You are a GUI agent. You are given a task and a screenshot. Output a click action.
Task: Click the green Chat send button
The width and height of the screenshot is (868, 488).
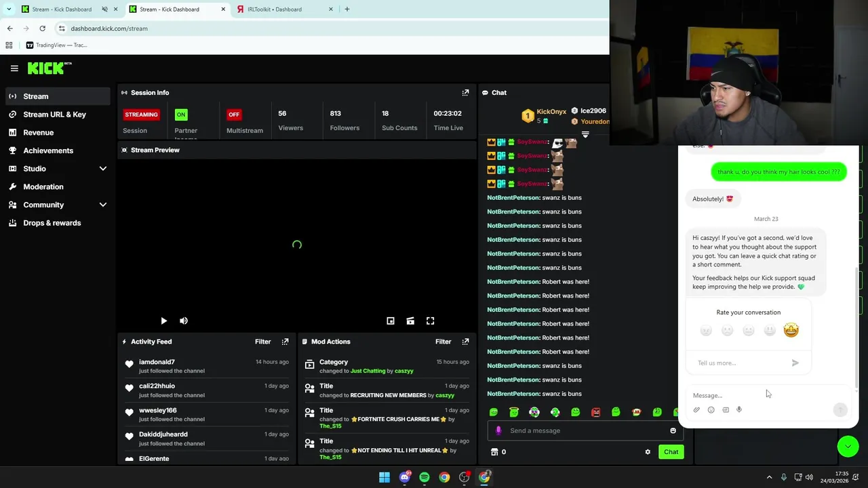[671, 452]
